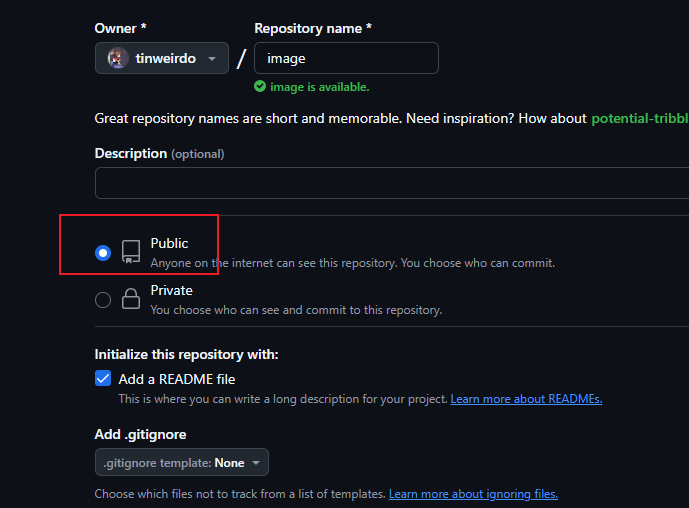Open the Owner tinweirdo dropdown

point(162,59)
